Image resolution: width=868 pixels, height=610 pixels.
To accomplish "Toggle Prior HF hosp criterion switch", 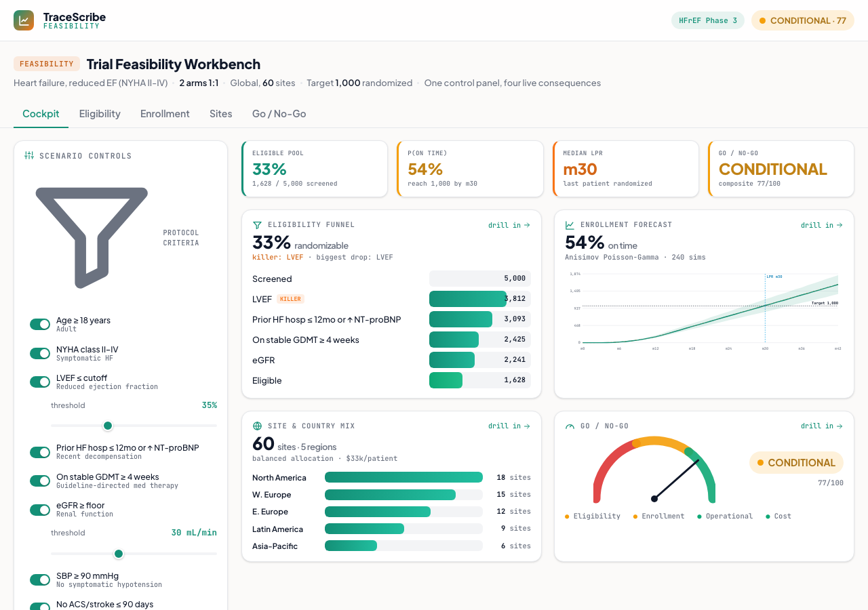I will click(x=40, y=452).
